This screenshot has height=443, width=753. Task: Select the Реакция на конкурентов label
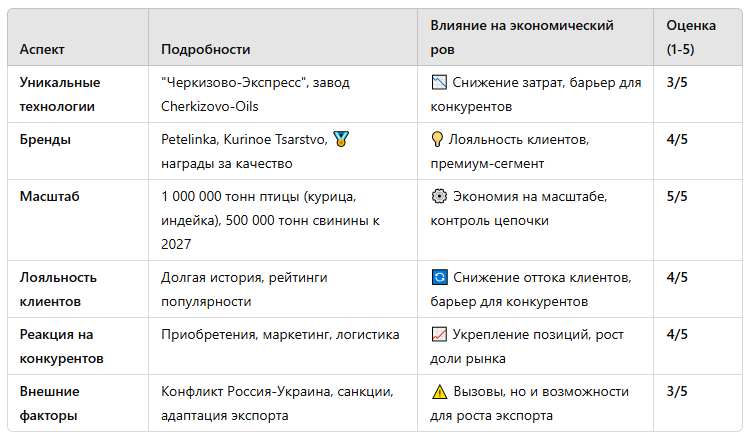point(61,346)
